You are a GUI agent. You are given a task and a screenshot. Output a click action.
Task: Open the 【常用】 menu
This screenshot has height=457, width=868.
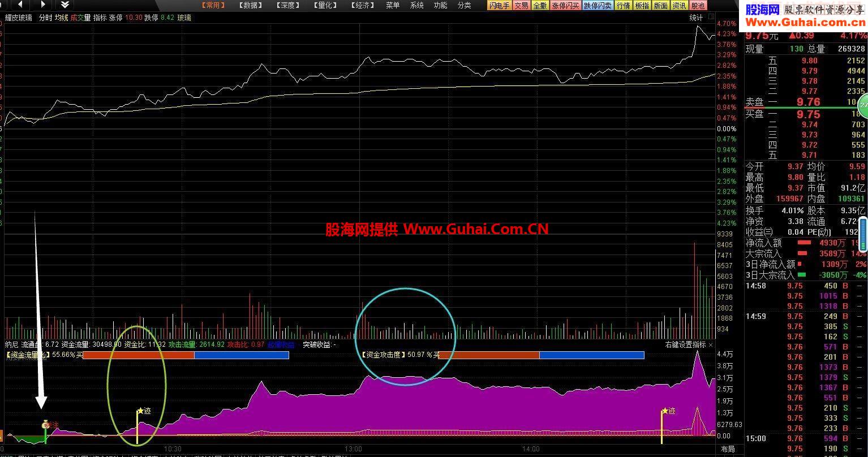click(213, 5)
